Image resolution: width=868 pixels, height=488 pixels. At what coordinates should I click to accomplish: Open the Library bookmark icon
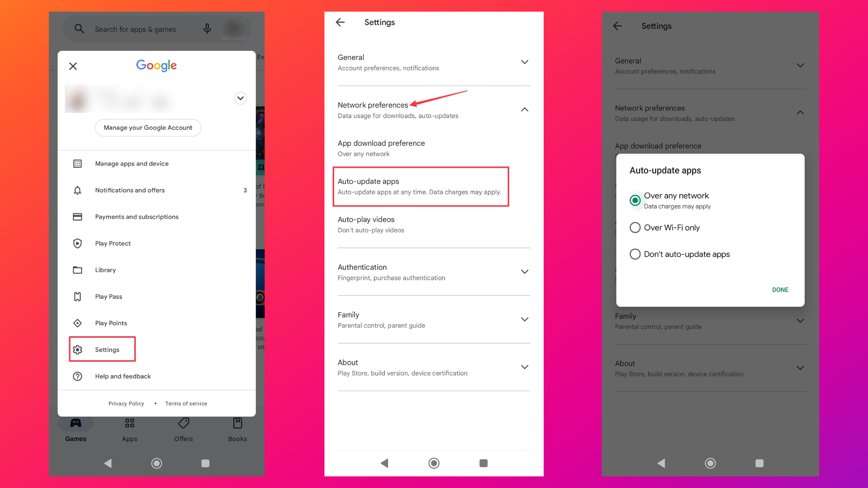point(78,270)
